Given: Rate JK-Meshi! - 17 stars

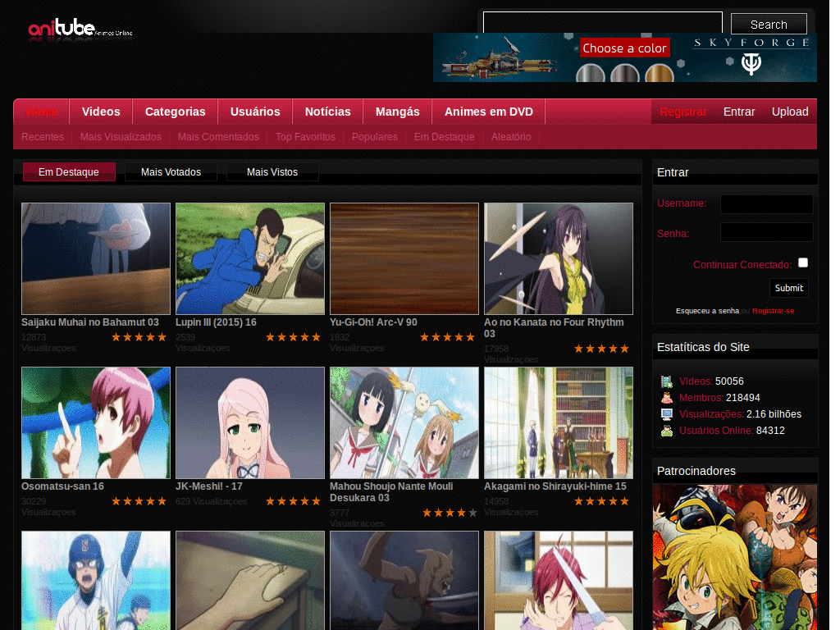Looking at the screenshot, I should (x=293, y=501).
